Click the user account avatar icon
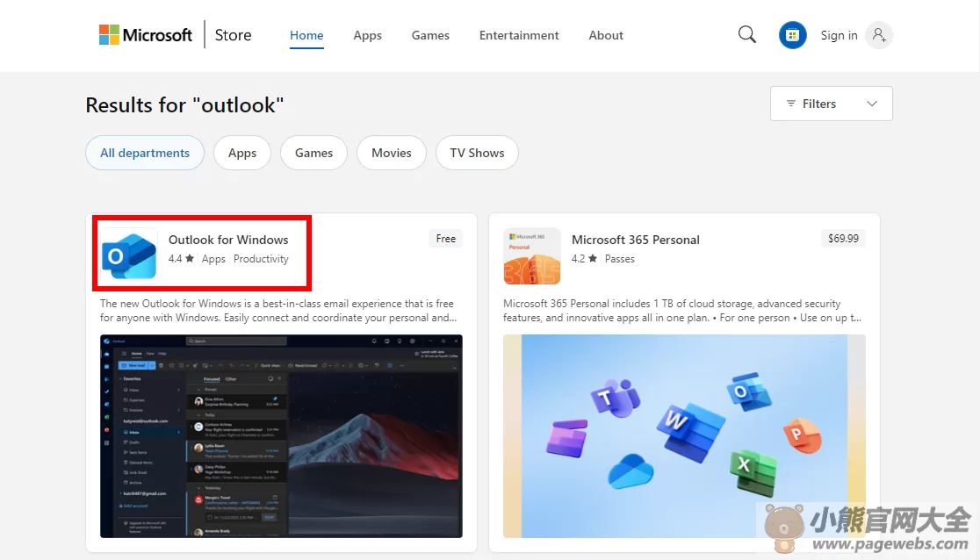 pos(879,35)
